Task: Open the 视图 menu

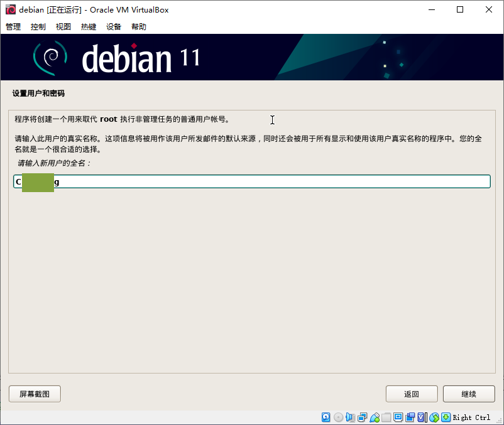Action: coord(63,26)
